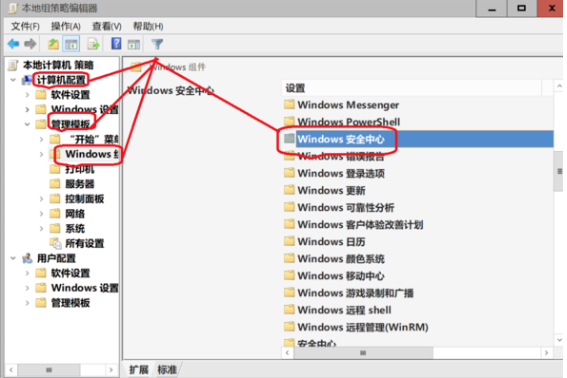Select the 服务器 tree folder
Image resolution: width=567 pixels, height=378 pixels.
(80, 184)
